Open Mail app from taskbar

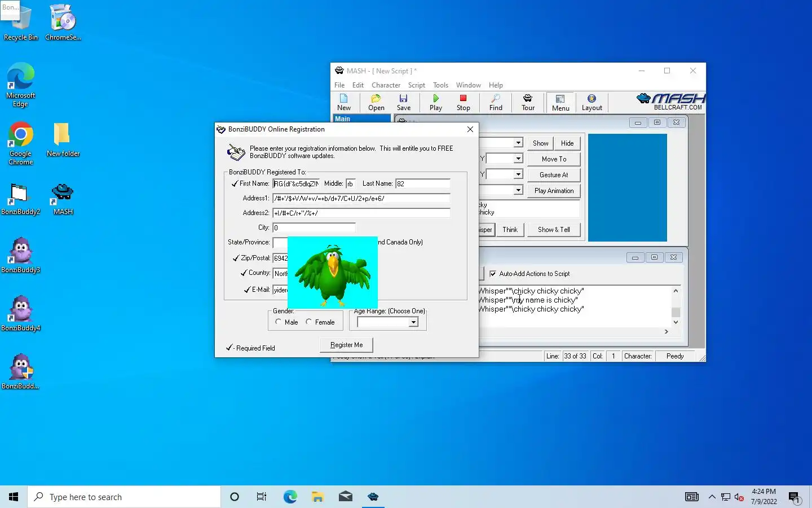click(x=345, y=497)
